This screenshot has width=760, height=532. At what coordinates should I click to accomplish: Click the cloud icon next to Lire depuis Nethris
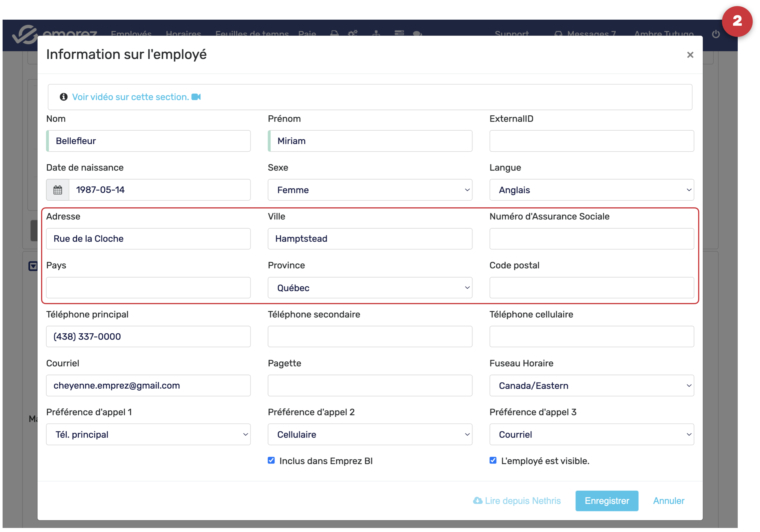point(477,500)
